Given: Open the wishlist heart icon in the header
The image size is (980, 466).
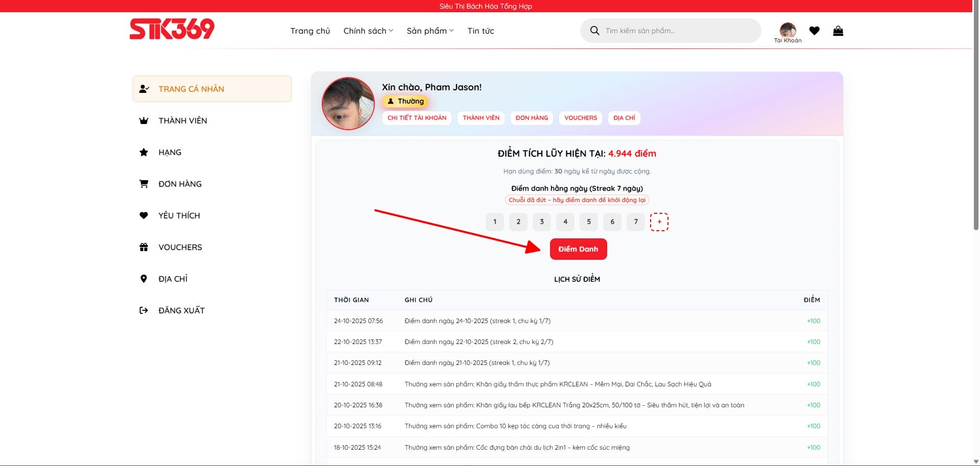Looking at the screenshot, I should pyautogui.click(x=814, y=31).
